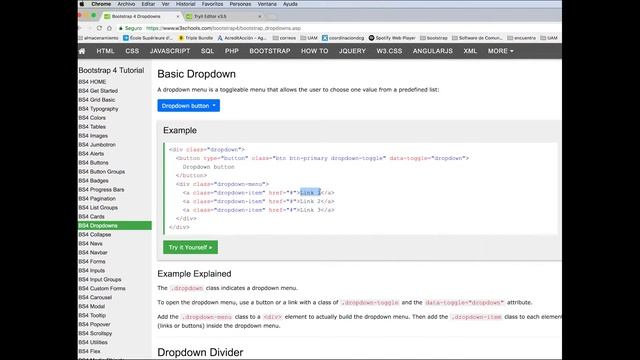The image size is (640, 360).
Task: Open the AcreditAcción bookmark
Action: pyautogui.click(x=242, y=38)
